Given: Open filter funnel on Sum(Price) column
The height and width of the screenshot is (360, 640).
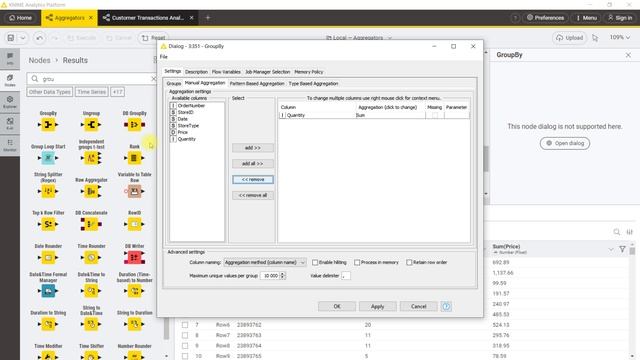Looking at the screenshot, I should (x=622, y=249).
